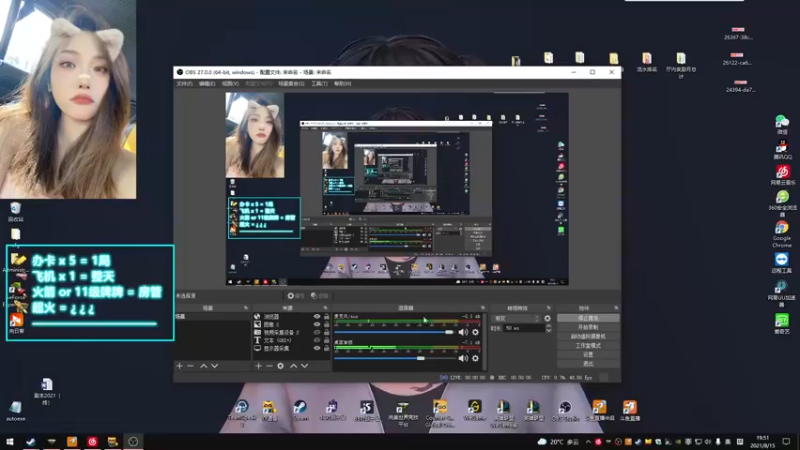Click the transition duration 50 ms field
The image size is (800, 450).
click(x=524, y=328)
